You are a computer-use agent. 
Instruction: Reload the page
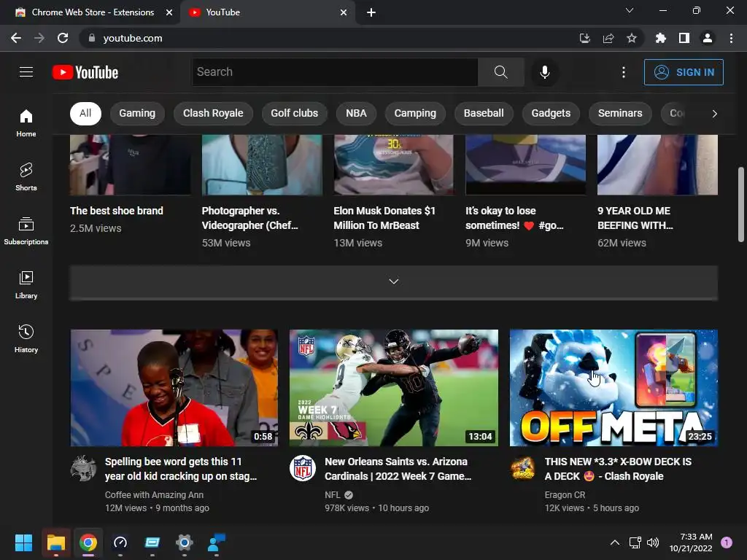(63, 38)
